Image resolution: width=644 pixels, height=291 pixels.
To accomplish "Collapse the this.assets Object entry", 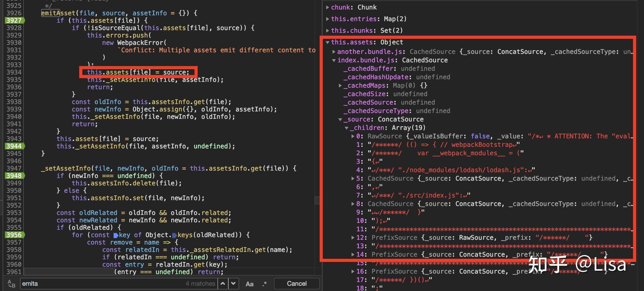I will pyautogui.click(x=328, y=42).
